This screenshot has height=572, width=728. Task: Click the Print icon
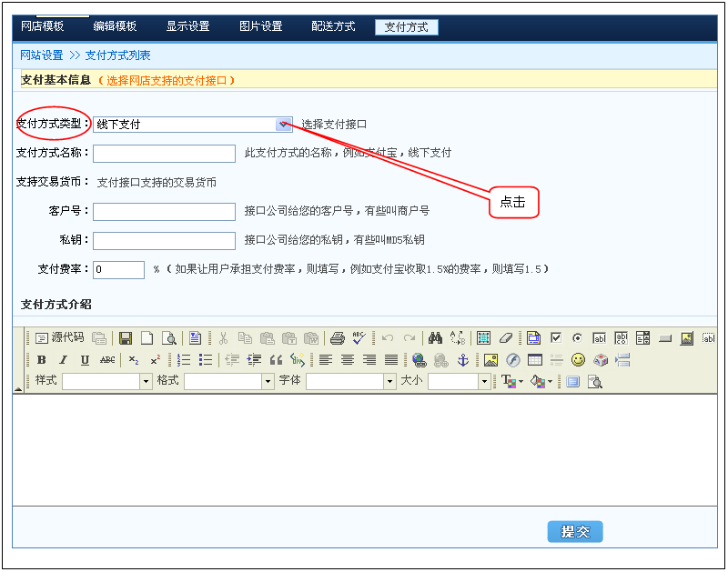coord(338,338)
